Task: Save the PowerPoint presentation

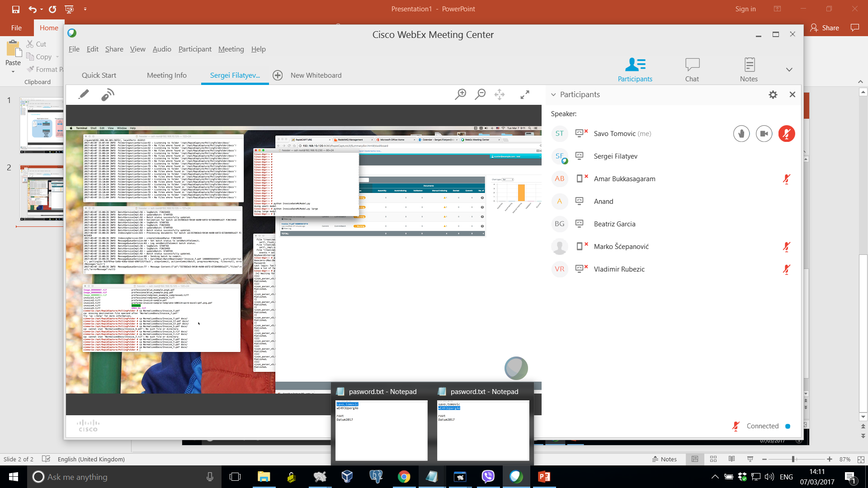Action: coord(15,9)
